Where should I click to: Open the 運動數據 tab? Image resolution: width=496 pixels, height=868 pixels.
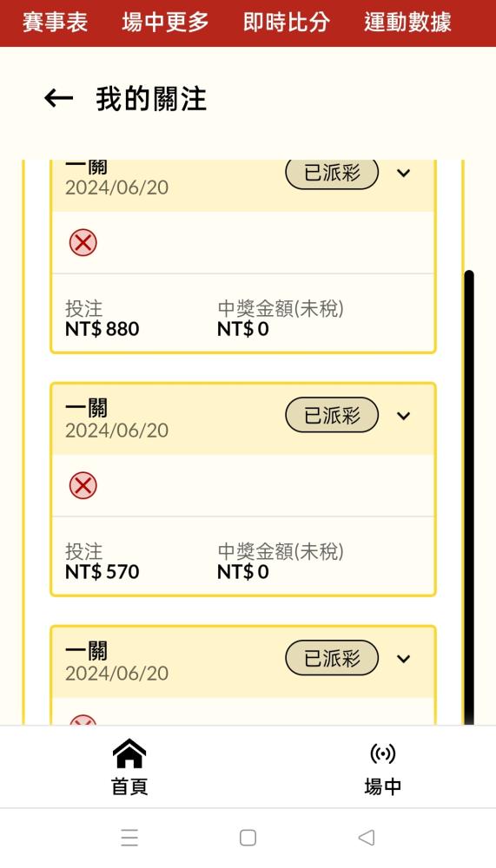pos(408,23)
